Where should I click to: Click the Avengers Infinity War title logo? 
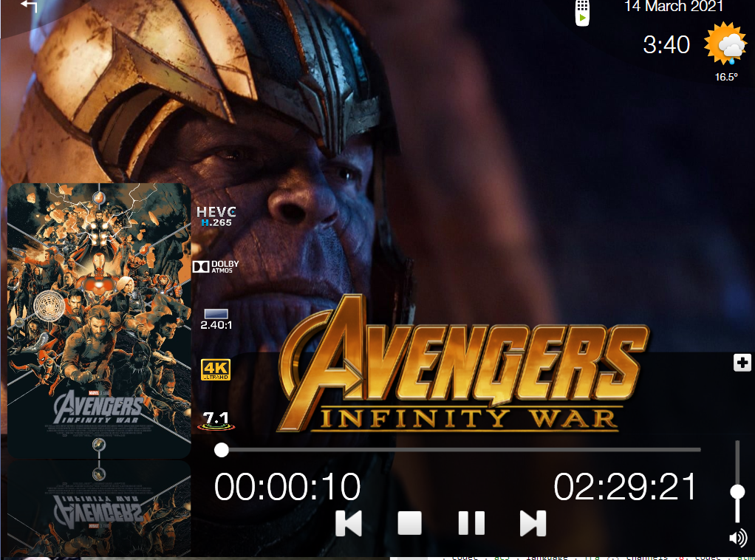[x=464, y=363]
